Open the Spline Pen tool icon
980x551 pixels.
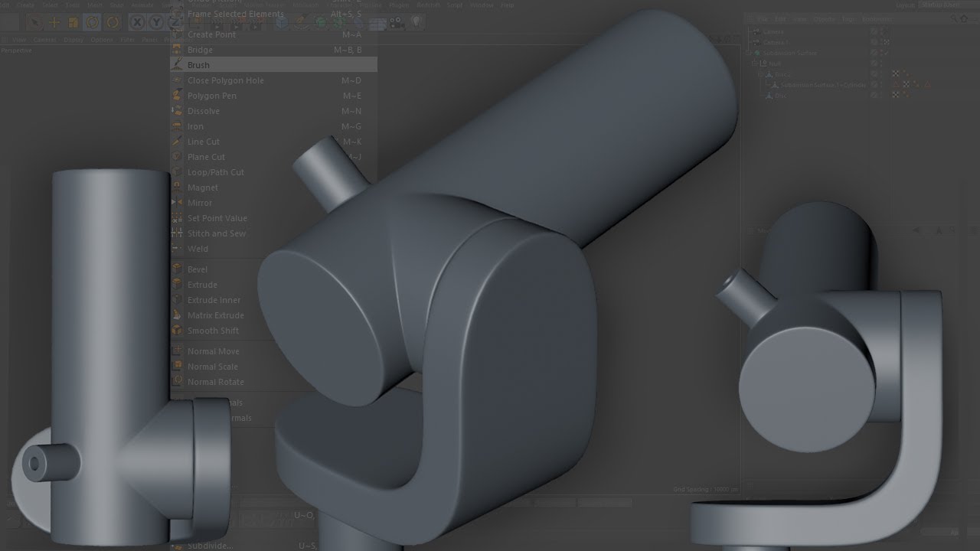pos(301,23)
